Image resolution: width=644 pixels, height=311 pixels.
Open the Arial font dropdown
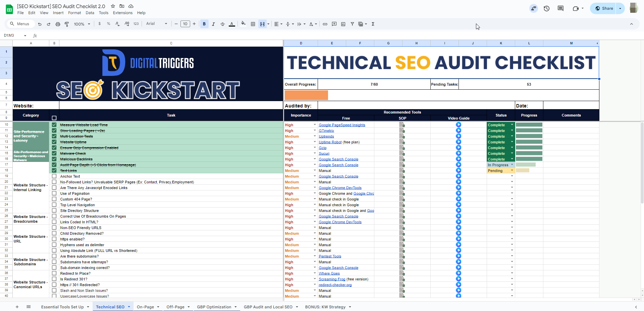tap(157, 24)
